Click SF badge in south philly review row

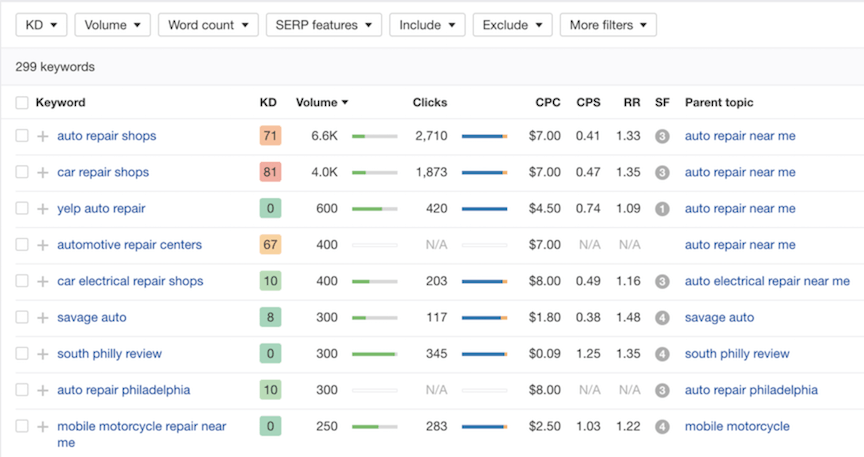point(661,354)
